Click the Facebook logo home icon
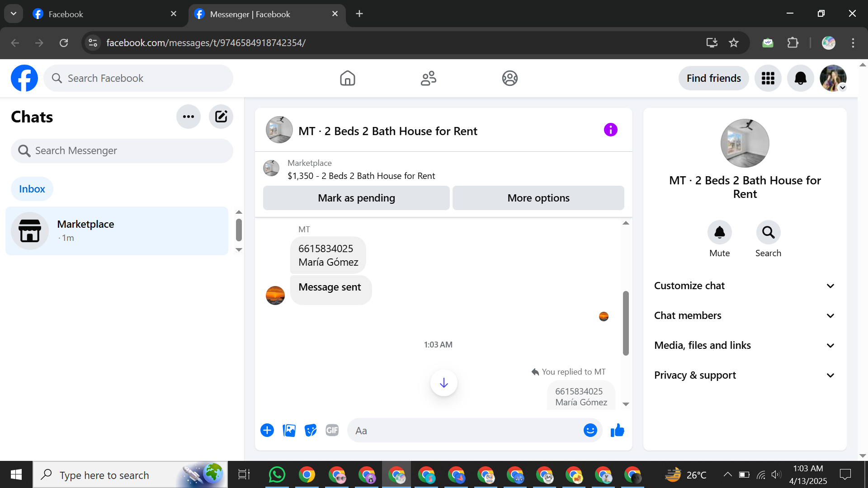Image resolution: width=868 pixels, height=488 pixels. point(24,78)
